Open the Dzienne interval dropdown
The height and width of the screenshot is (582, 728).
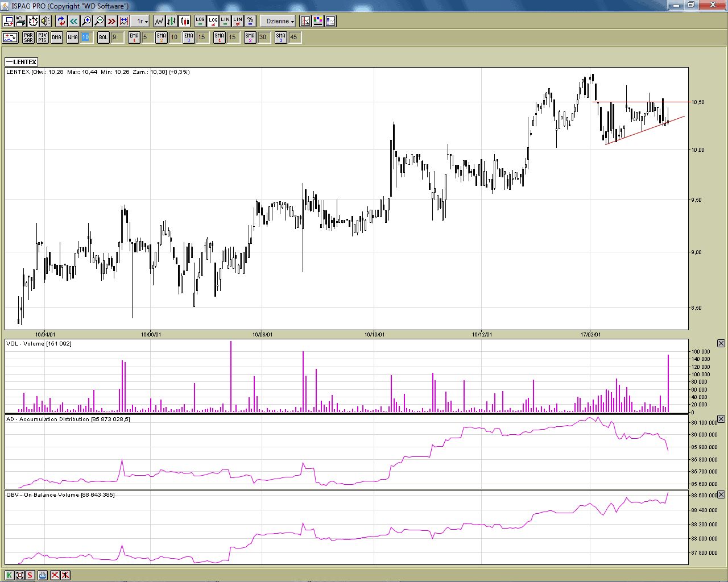point(280,21)
